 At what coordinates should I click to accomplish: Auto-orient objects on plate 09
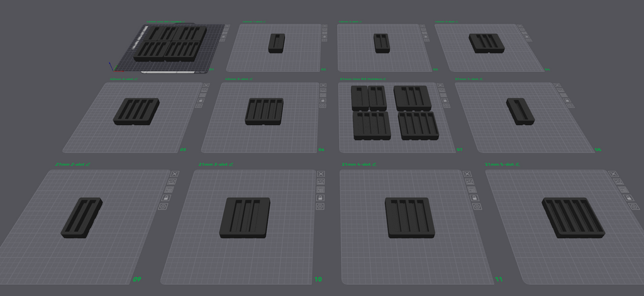(172, 182)
